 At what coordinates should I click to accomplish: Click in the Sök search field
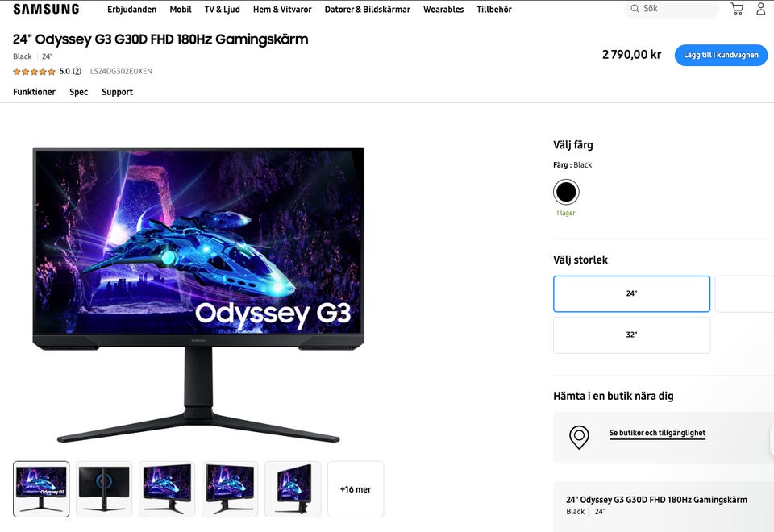[x=672, y=9]
